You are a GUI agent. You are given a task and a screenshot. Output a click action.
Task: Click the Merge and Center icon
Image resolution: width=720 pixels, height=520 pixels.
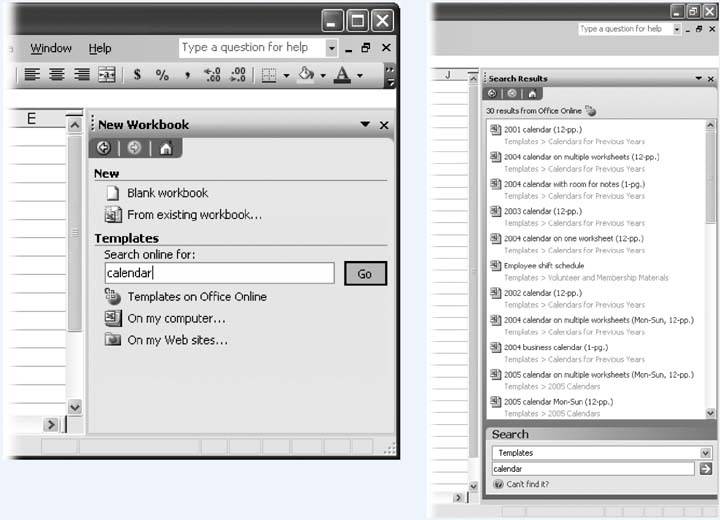[x=106, y=75]
